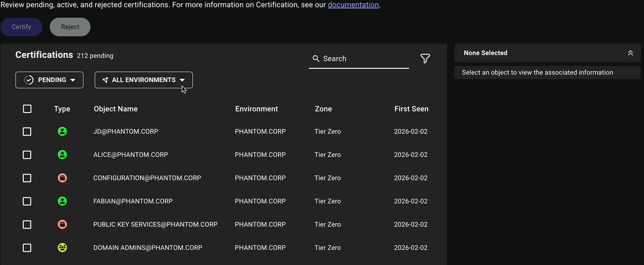Click the Reject button
This screenshot has height=265, width=644.
70,27
